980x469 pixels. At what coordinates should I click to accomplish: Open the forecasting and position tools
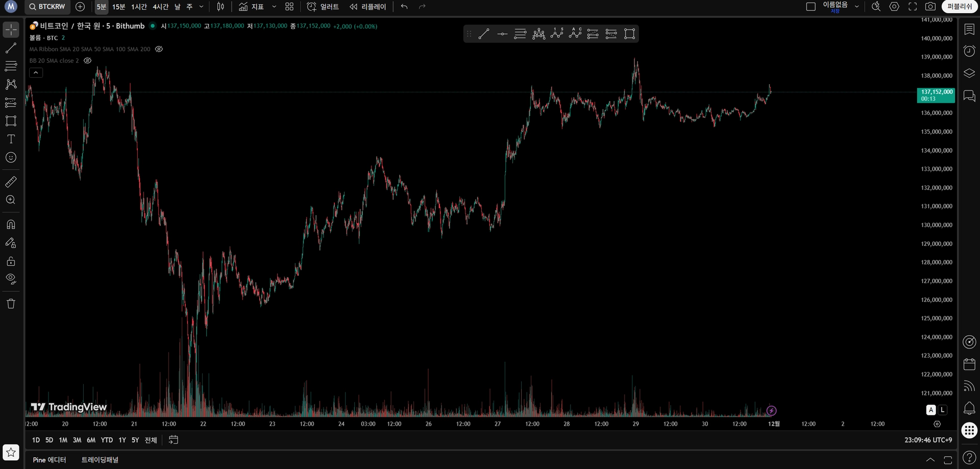pyautogui.click(x=11, y=103)
